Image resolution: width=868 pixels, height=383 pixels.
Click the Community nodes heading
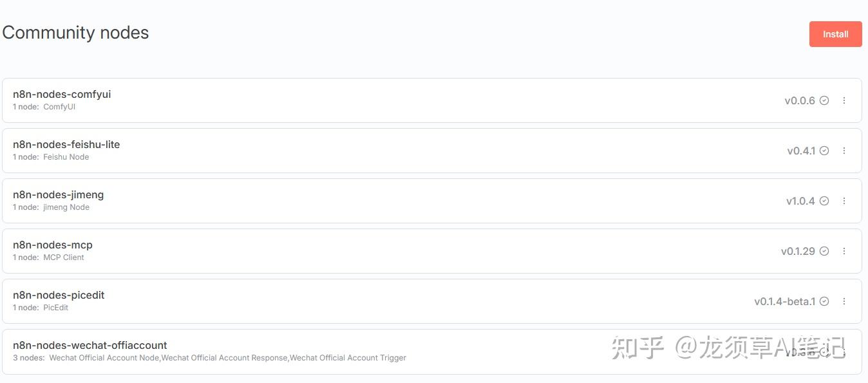tap(75, 33)
